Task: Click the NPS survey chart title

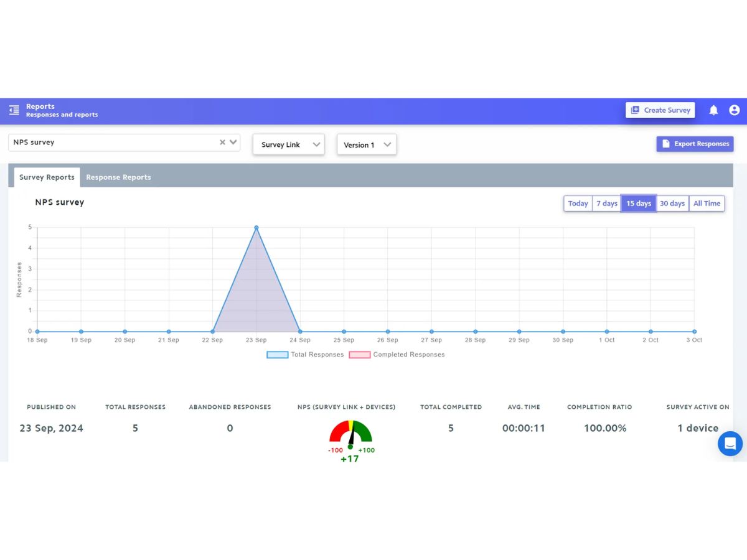Action: (x=60, y=202)
